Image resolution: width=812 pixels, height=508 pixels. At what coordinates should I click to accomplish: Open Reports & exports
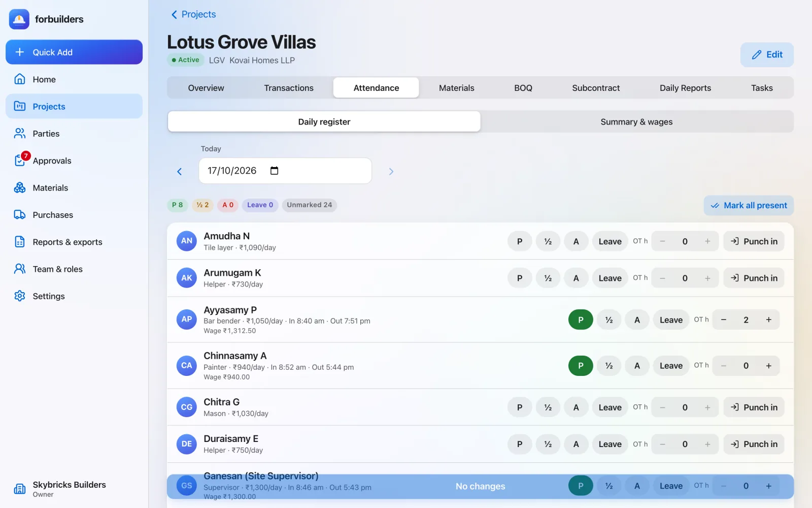pyautogui.click(x=74, y=242)
